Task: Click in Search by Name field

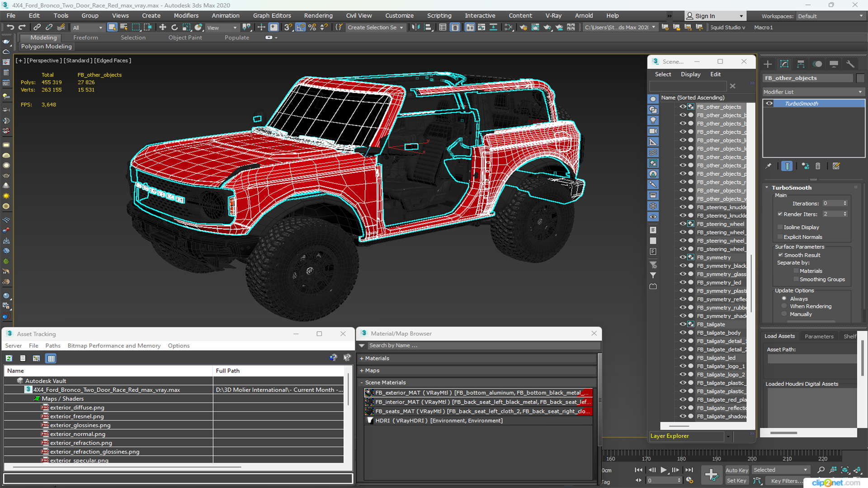Action: 484,345
